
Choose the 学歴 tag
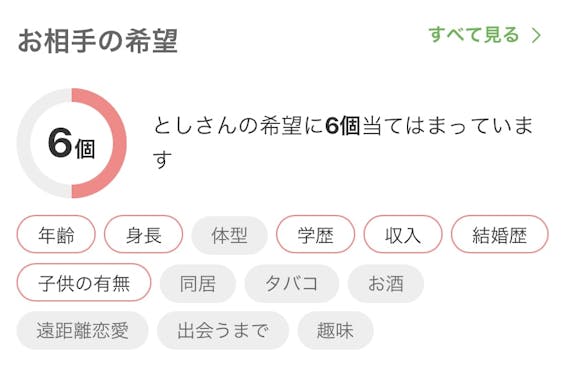coord(316,234)
